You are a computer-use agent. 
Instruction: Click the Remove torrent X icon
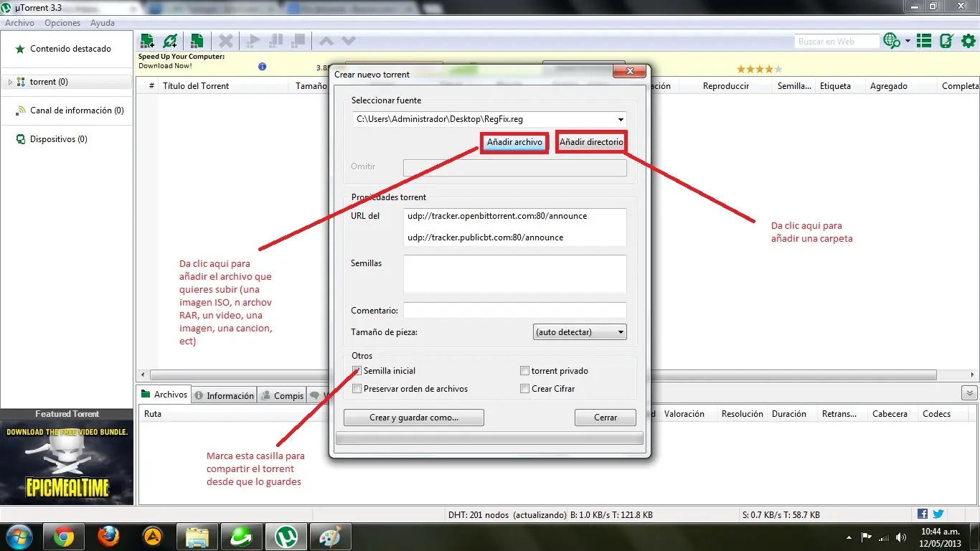pyautogui.click(x=225, y=41)
